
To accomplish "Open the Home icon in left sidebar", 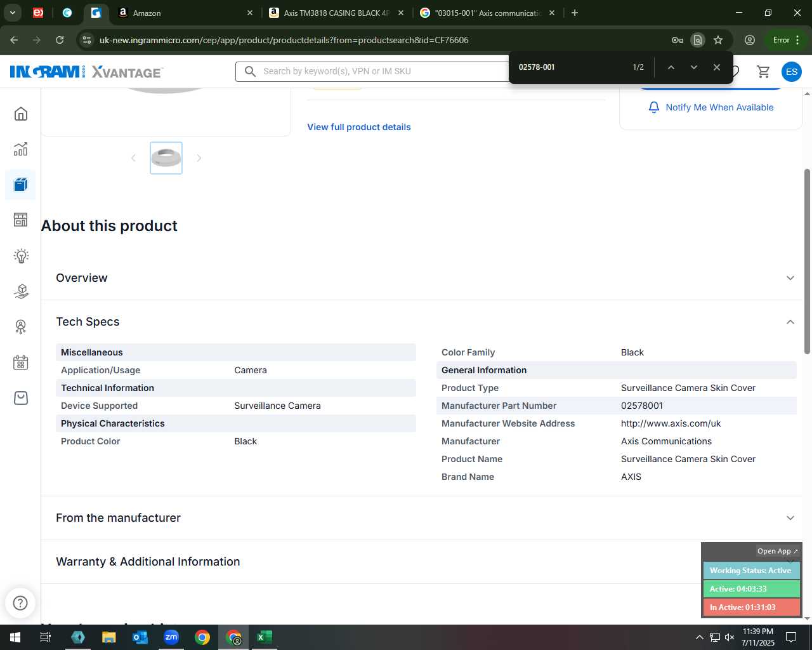I will click(x=21, y=114).
